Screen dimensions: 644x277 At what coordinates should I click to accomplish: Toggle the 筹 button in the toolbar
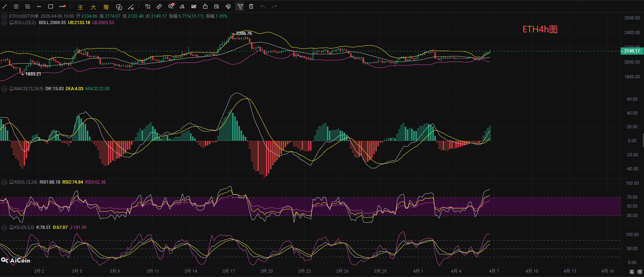106,7
